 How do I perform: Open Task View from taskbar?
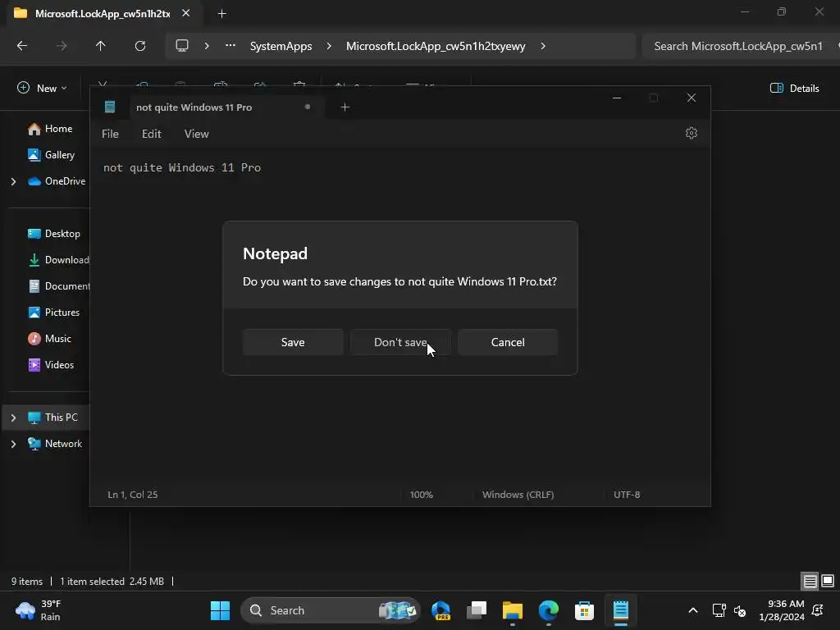click(477, 610)
